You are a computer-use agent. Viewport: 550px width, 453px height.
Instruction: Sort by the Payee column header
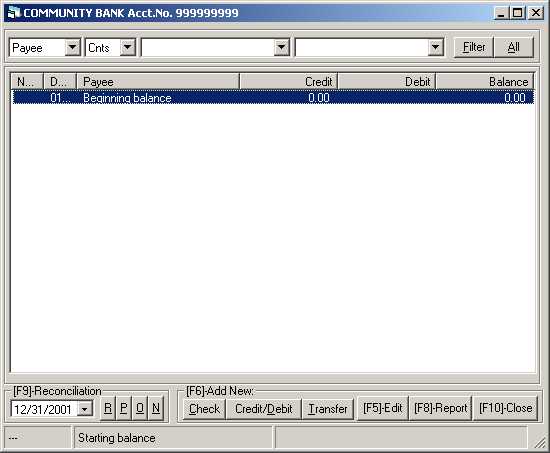[158, 82]
